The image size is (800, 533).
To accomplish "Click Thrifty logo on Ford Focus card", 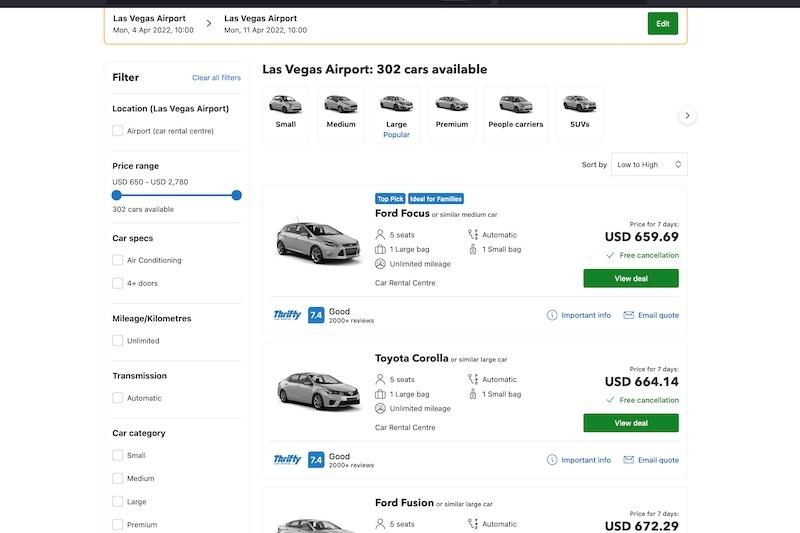I will 287,315.
